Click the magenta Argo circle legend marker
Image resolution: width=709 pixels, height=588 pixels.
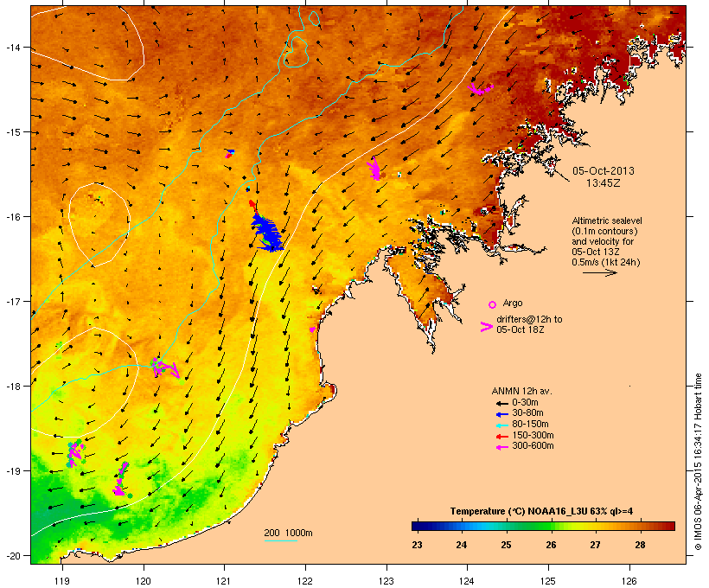pyautogui.click(x=493, y=304)
